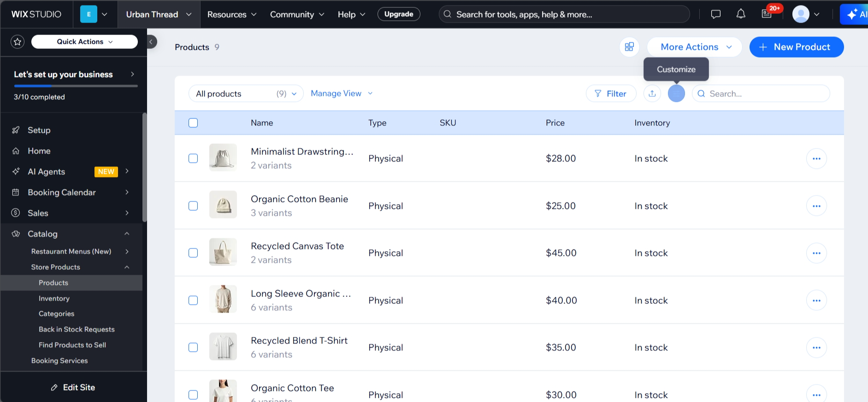Image resolution: width=868 pixels, height=402 pixels.
Task: Click the Filter button
Action: pyautogui.click(x=611, y=94)
